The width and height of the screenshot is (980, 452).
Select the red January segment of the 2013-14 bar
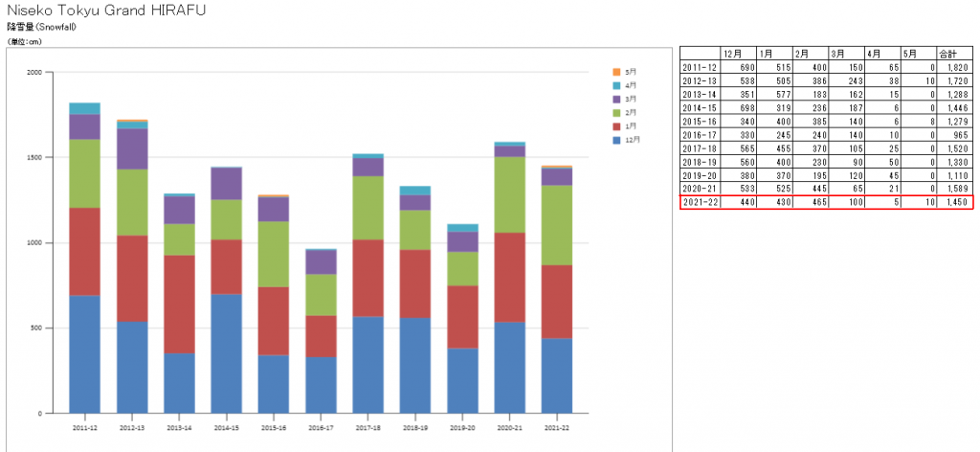click(179, 304)
